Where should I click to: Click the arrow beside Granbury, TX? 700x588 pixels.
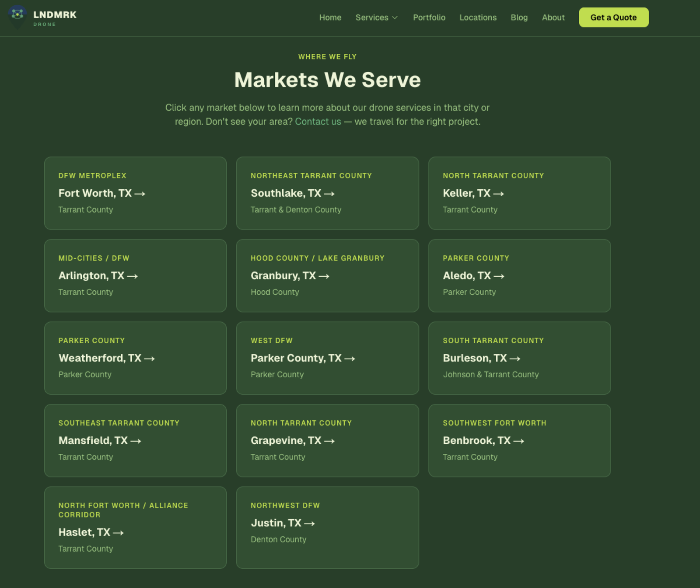[x=324, y=275]
